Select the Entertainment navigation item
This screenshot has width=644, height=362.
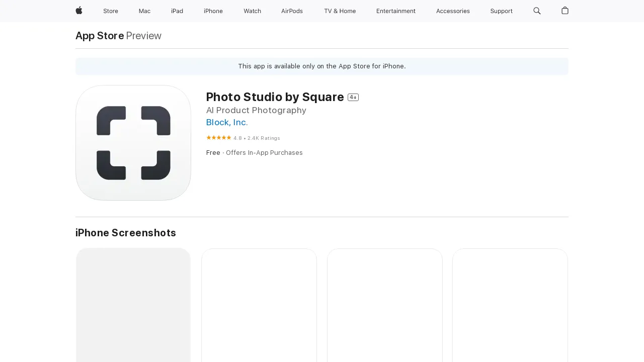click(396, 11)
